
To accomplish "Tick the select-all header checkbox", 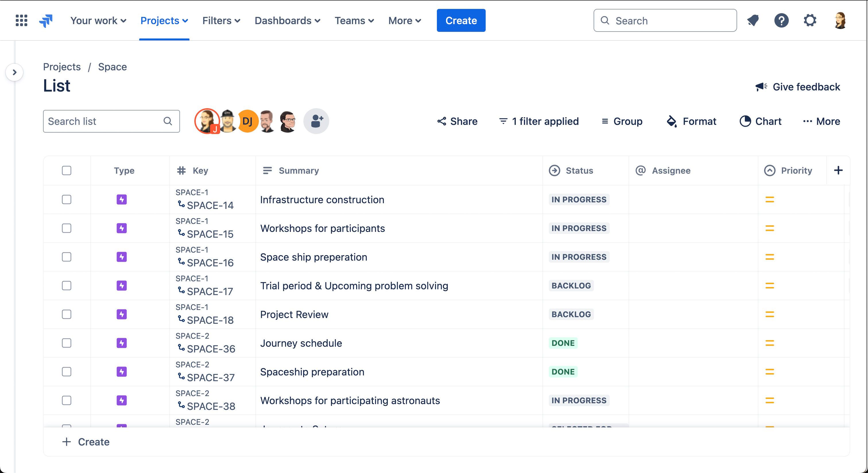I will (x=66, y=170).
